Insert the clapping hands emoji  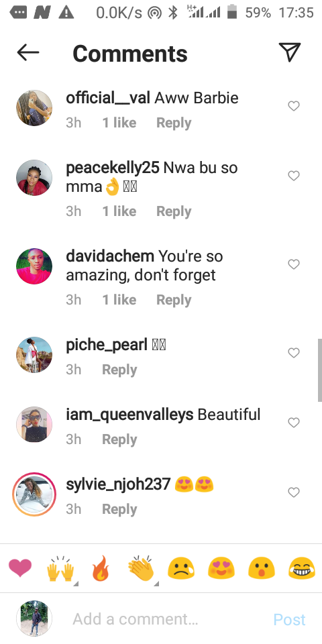click(141, 568)
